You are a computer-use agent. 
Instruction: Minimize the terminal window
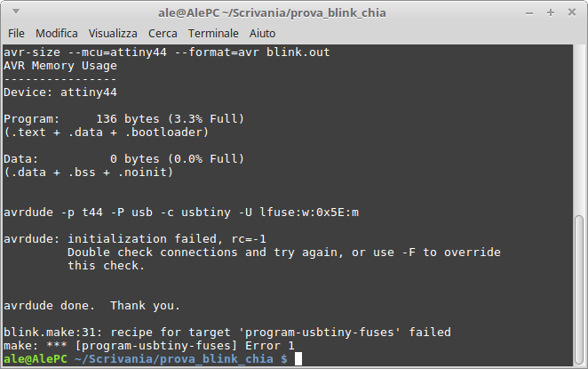[x=529, y=13]
